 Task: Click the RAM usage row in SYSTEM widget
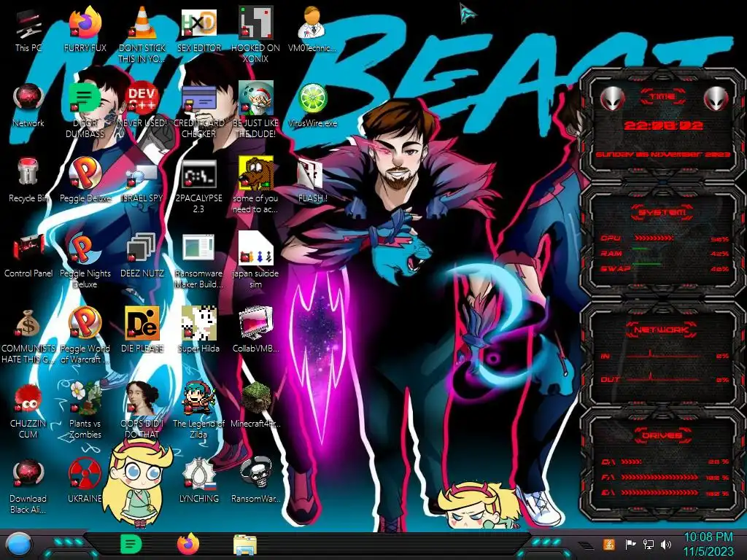(665, 253)
